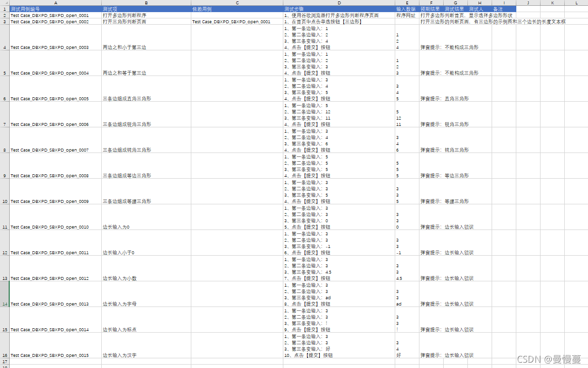The image size is (588, 368).
Task: Click the 备注 header cell
Action: tap(504, 9)
